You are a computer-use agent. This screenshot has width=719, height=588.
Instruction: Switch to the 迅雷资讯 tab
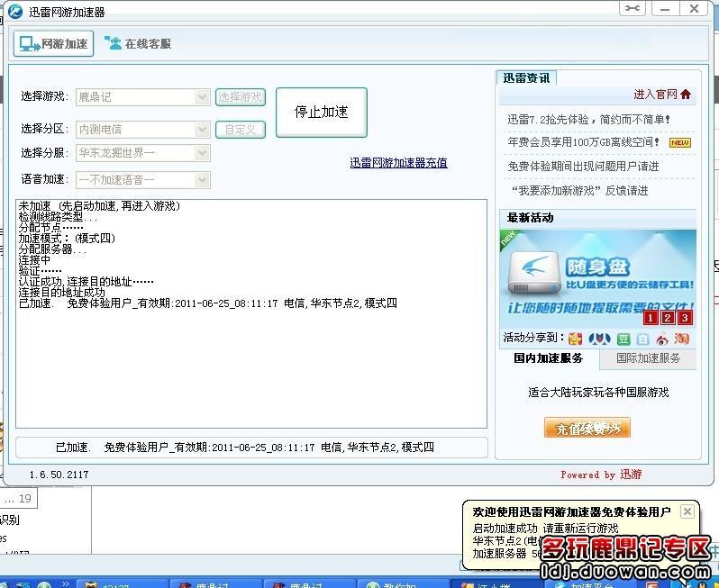coord(526,78)
